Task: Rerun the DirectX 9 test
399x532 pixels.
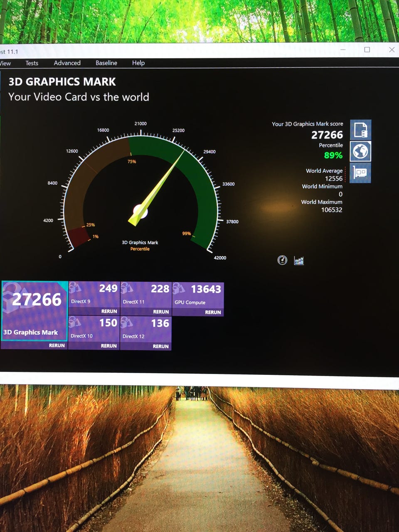Action: point(109,311)
